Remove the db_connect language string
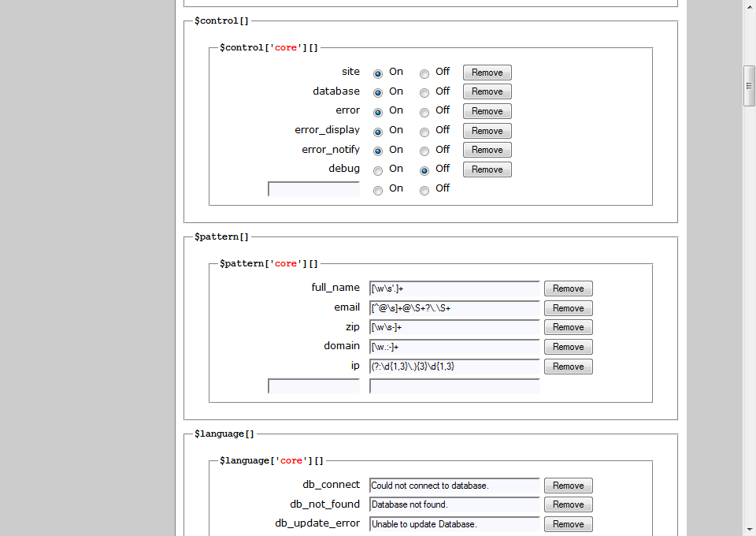The image size is (756, 536). pos(568,486)
